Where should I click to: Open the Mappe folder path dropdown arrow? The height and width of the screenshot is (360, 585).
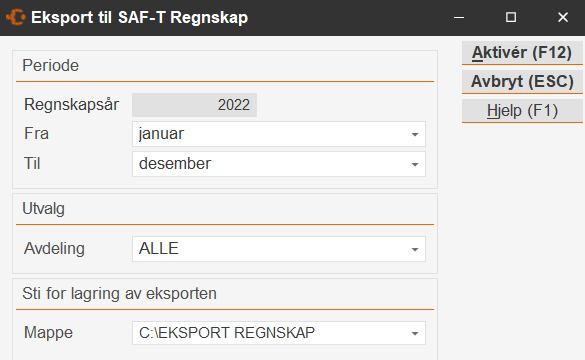[414, 333]
